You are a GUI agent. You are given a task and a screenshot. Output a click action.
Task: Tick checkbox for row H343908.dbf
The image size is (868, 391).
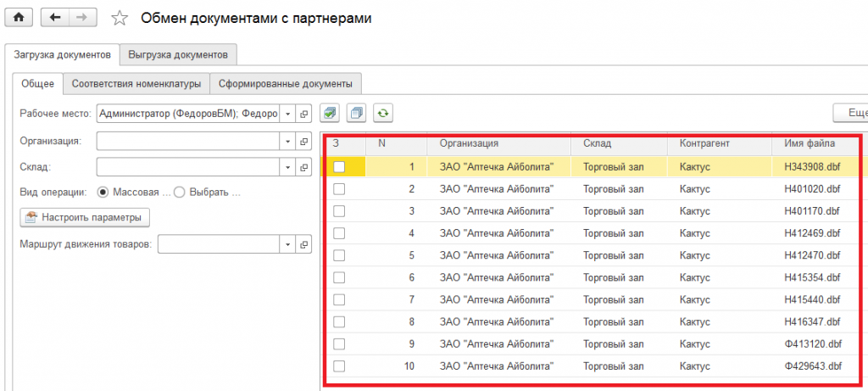[x=339, y=167]
